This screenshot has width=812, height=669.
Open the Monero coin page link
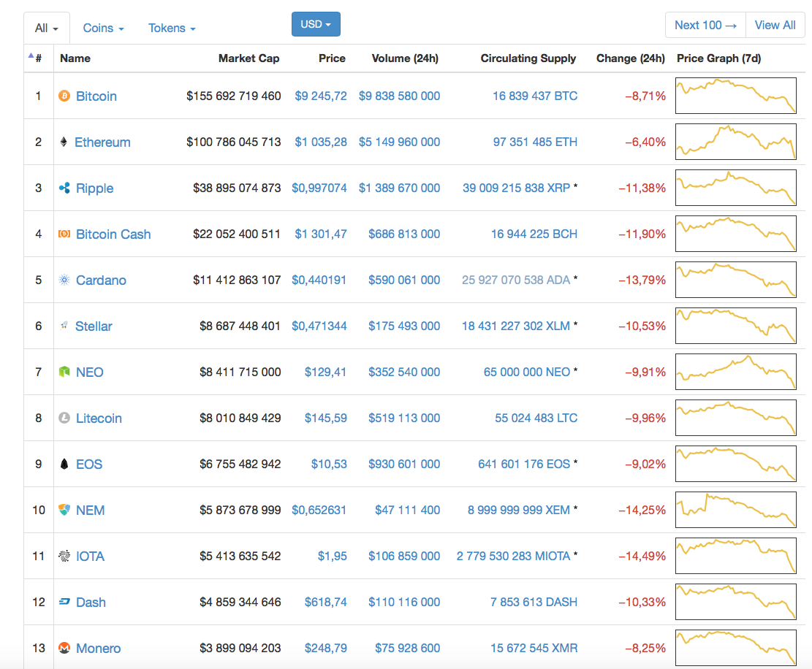coord(99,649)
